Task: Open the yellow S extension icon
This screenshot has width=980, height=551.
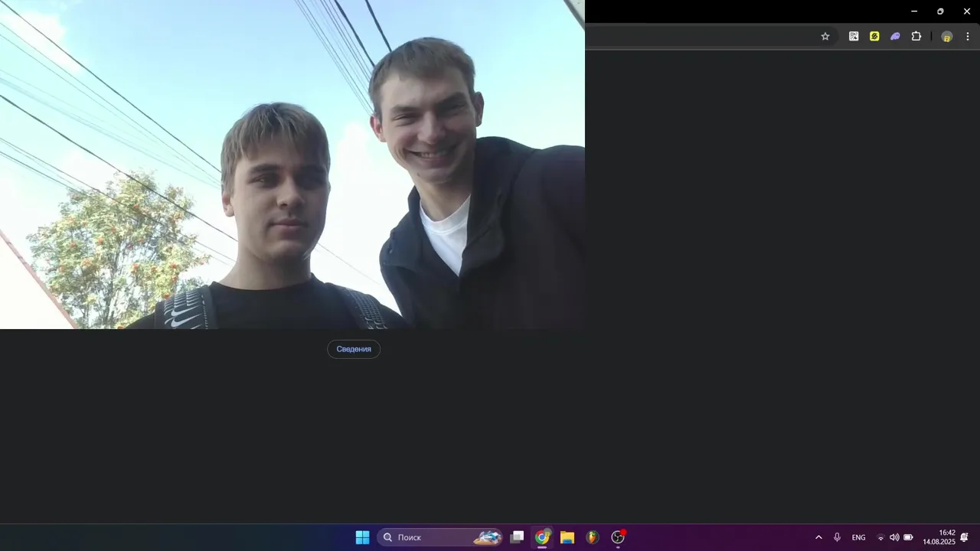Action: tap(874, 36)
